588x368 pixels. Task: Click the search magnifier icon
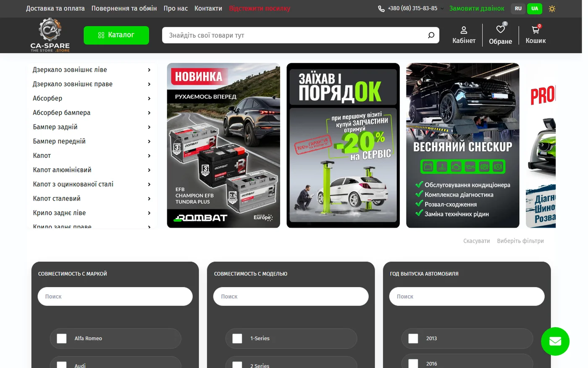431,35
